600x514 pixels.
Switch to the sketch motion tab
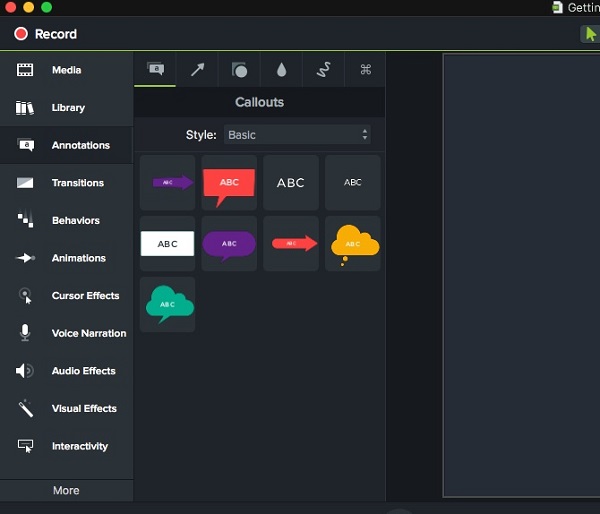323,70
